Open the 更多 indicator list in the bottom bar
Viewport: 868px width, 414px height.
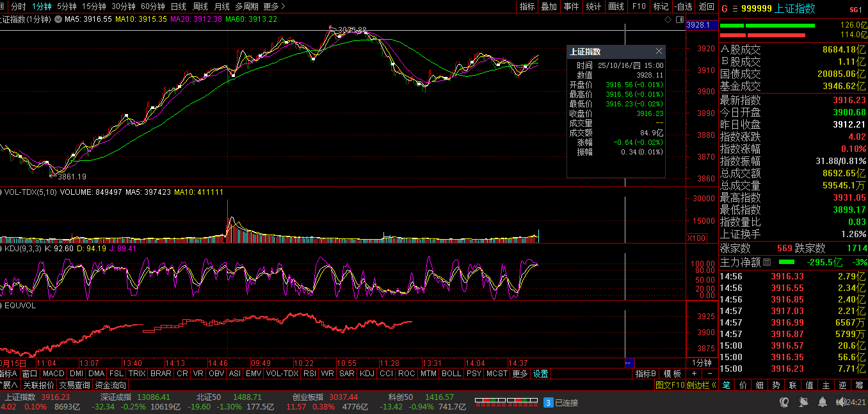pyautogui.click(x=520, y=374)
